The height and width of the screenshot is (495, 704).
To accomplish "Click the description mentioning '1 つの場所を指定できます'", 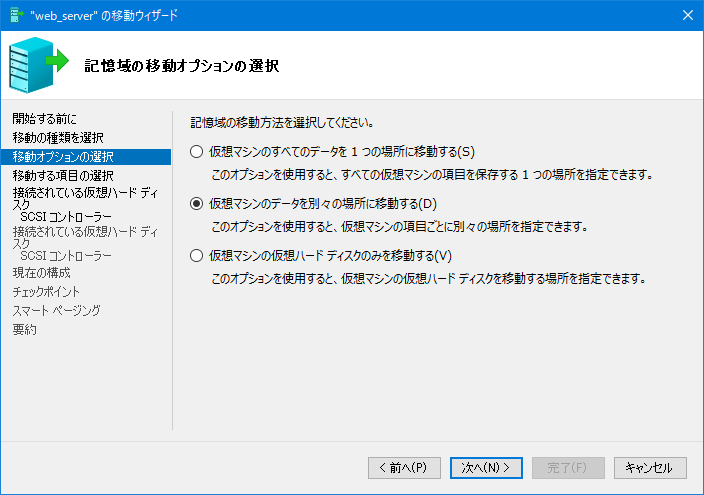I will [x=432, y=175].
